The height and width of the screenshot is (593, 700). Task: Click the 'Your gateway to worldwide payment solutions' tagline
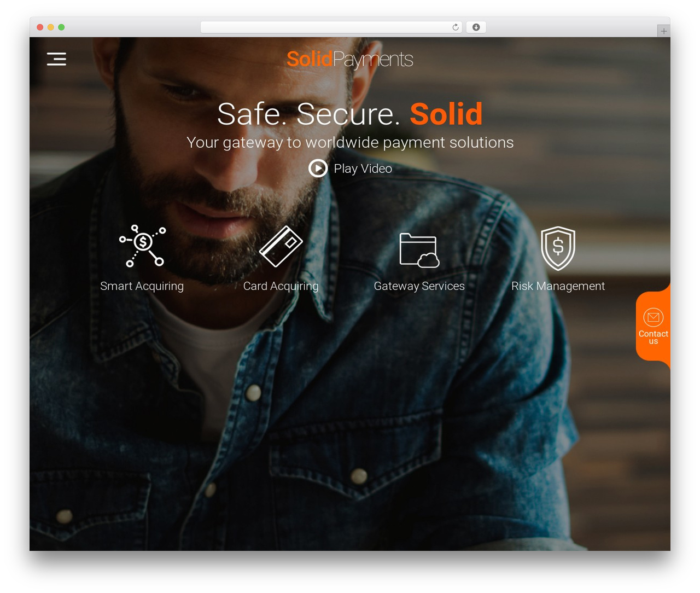click(x=350, y=142)
